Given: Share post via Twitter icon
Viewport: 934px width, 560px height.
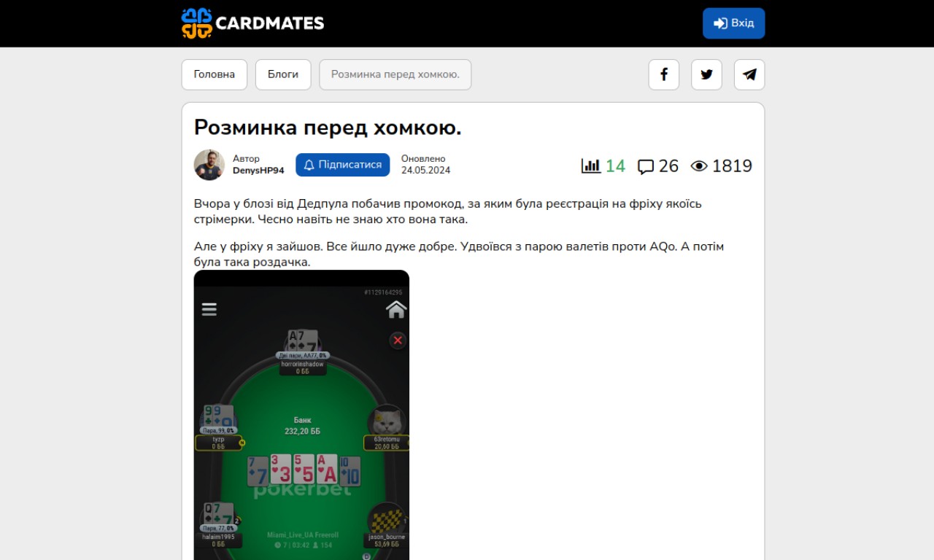Looking at the screenshot, I should click(706, 74).
